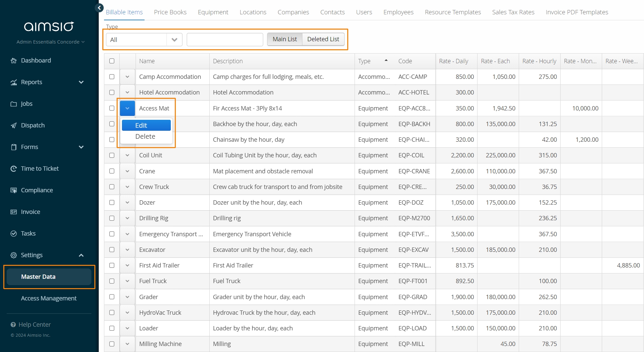
Task: Open the Resource Templates tab
Action: (x=453, y=12)
